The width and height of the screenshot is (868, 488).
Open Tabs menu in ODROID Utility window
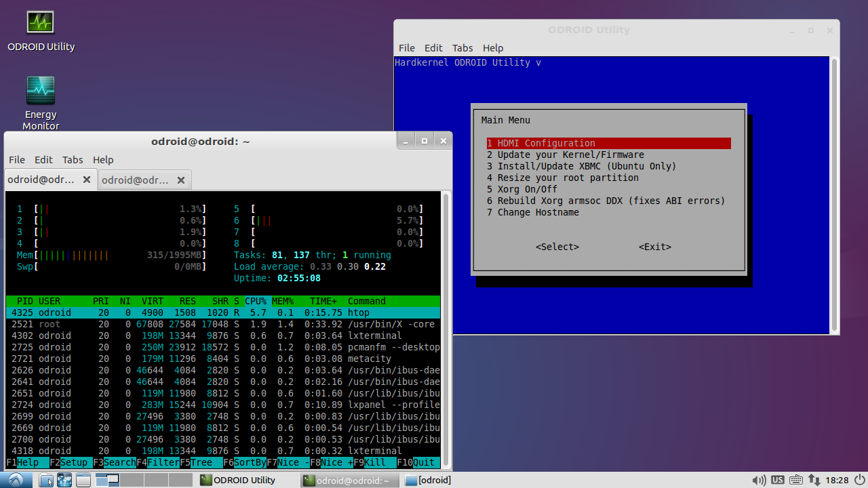pos(462,48)
